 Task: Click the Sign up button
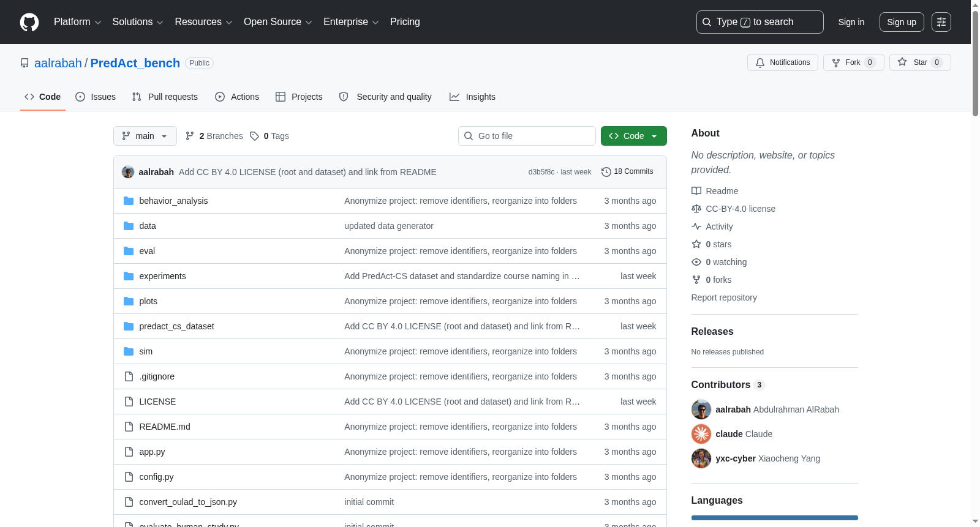point(902,22)
